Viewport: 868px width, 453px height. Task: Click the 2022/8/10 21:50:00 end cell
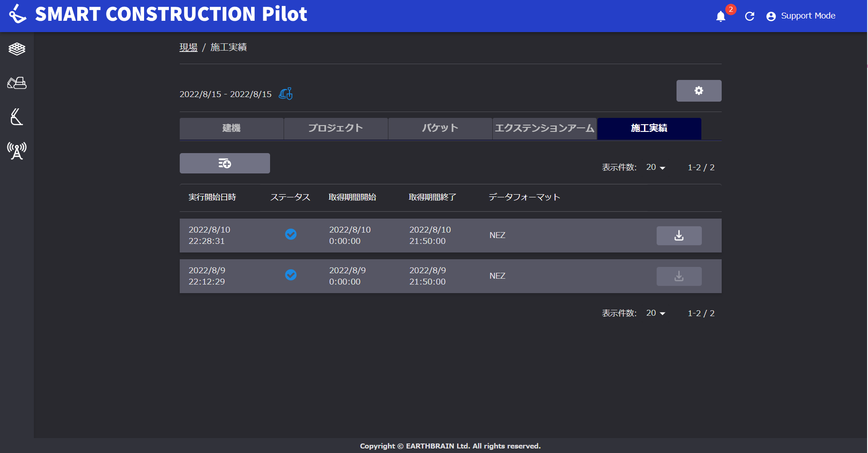[430, 235]
